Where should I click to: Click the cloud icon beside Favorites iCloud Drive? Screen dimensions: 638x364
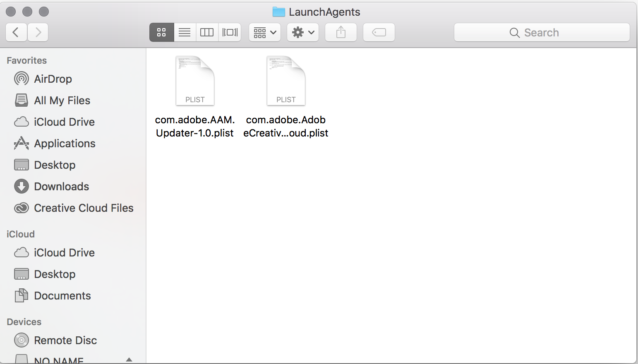click(22, 122)
